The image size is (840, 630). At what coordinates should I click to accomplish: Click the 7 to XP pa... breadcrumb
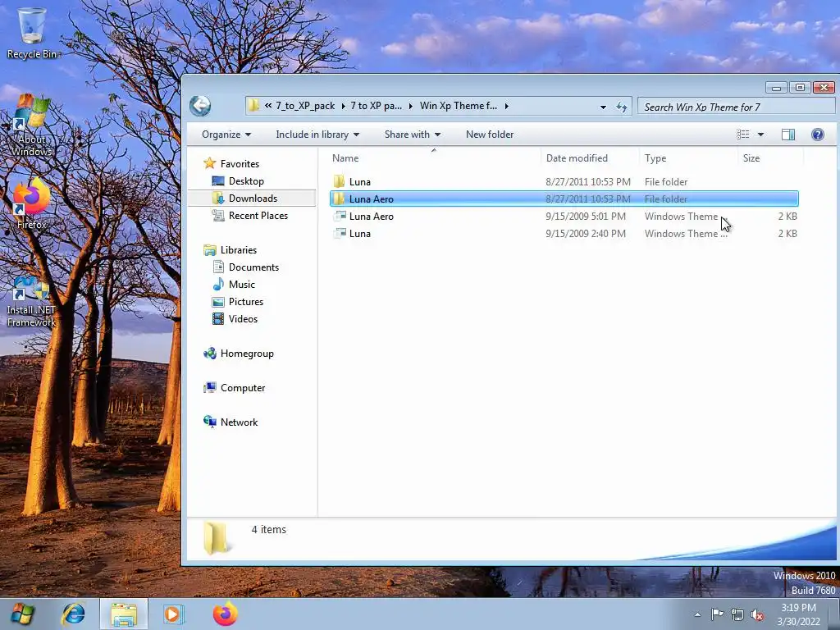coord(376,106)
